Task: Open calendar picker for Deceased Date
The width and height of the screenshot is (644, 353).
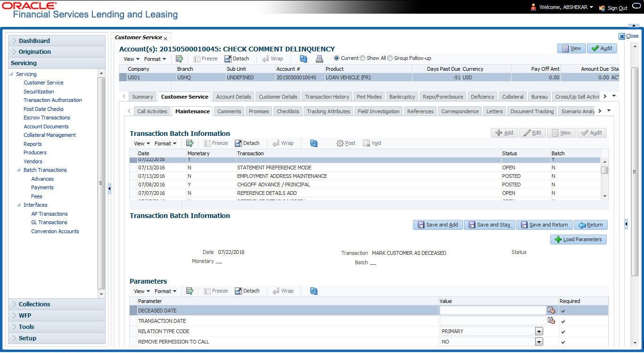Action: coord(551,311)
